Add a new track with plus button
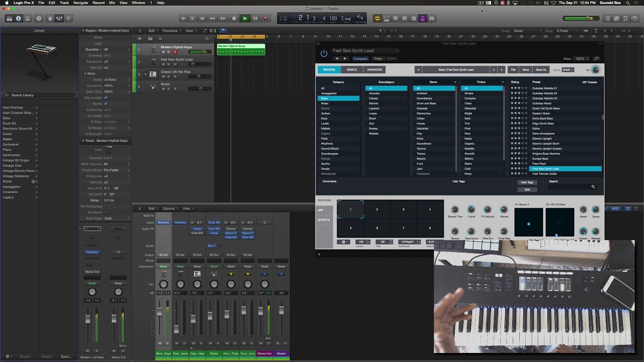 (139, 38)
